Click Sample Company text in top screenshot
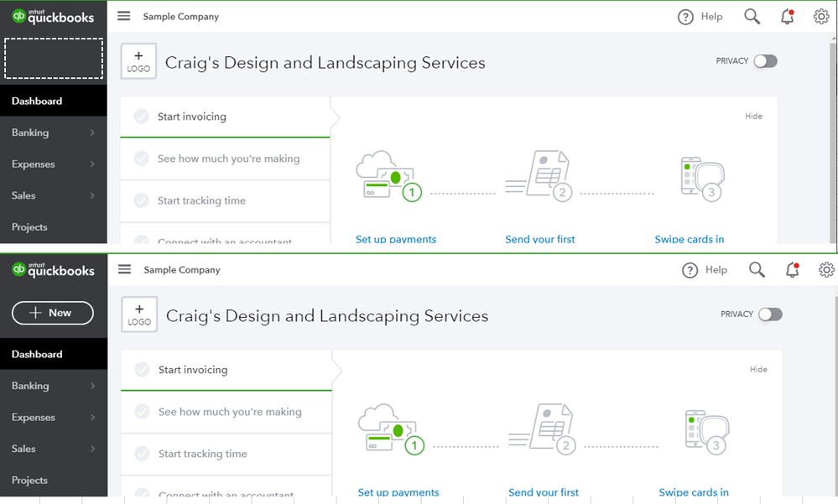The width and height of the screenshot is (838, 504). click(x=180, y=17)
